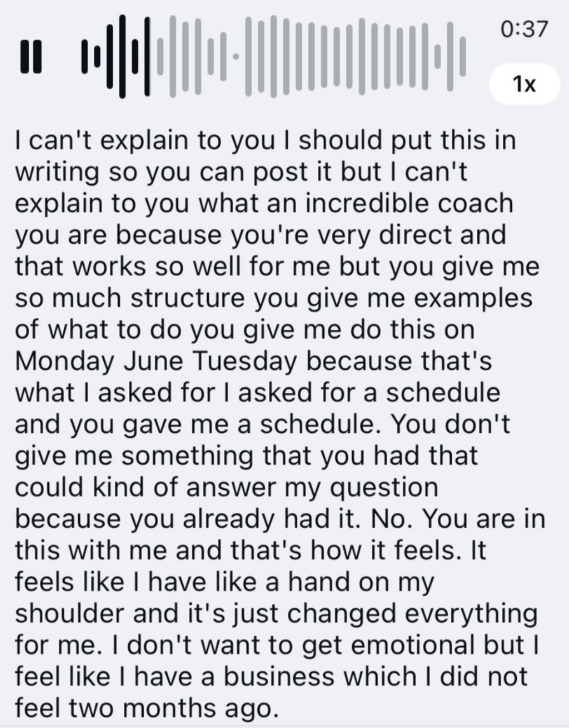
Task: Tap the word "Monday" in the transcript
Action: tap(65, 361)
